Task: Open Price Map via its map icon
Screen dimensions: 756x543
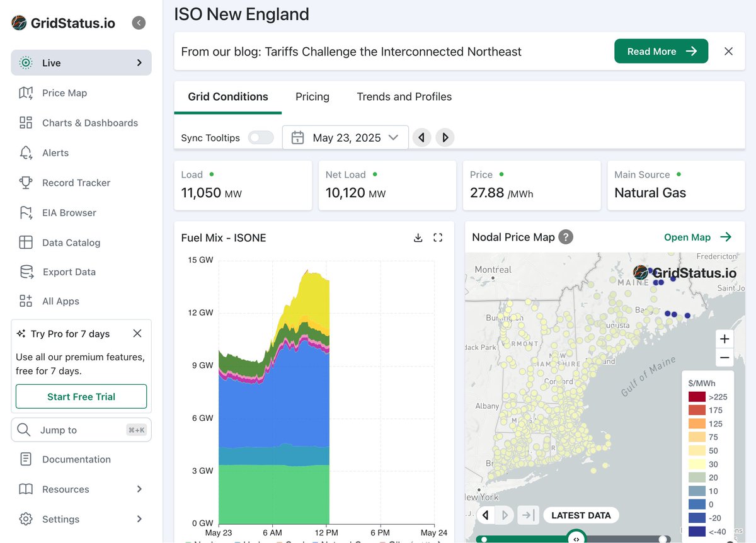Action: [x=26, y=93]
